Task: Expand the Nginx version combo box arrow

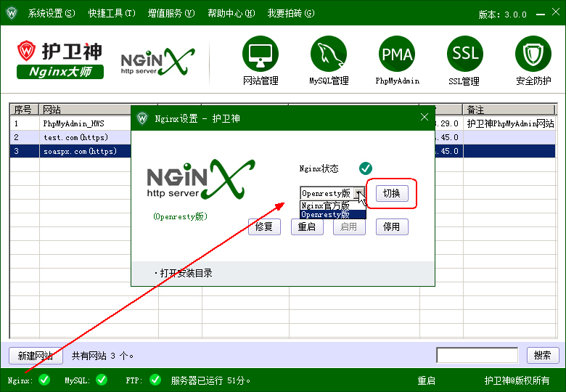Action: (359, 193)
